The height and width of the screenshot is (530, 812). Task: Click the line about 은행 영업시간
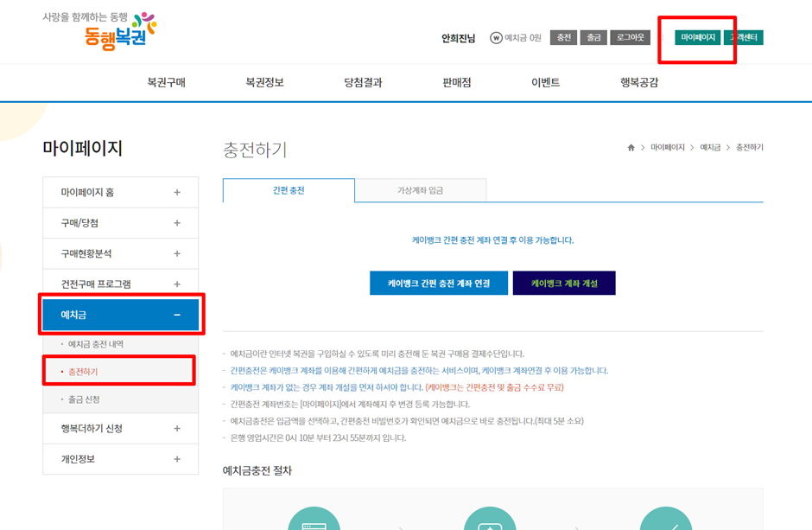[318, 438]
